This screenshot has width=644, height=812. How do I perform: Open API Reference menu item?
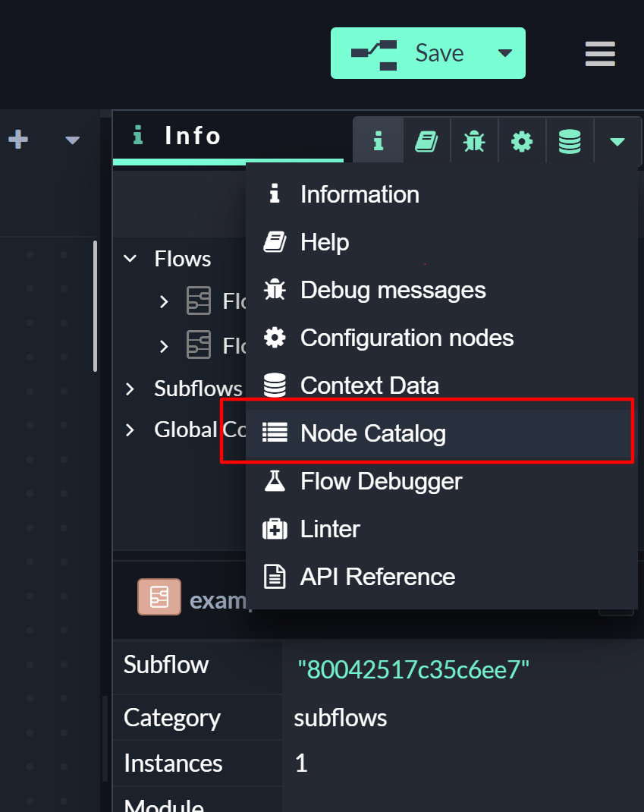(377, 577)
